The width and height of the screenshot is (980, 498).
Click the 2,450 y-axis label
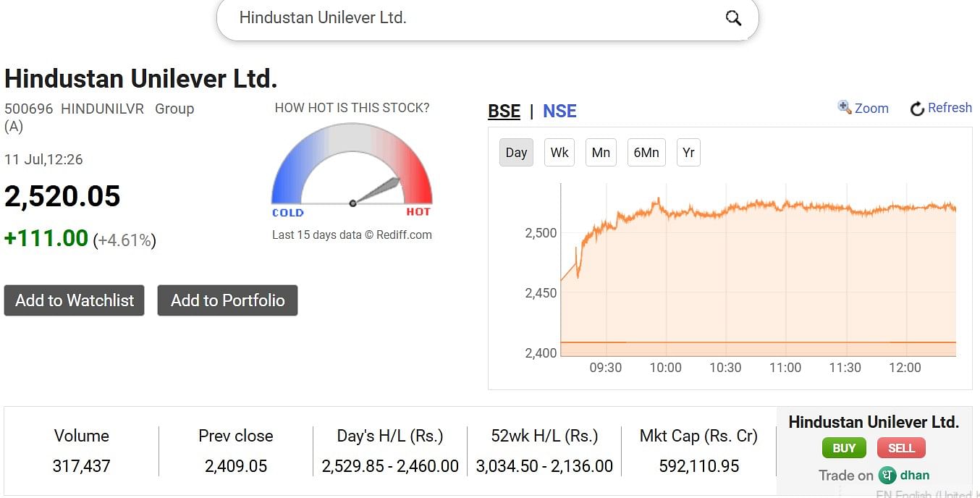tap(541, 293)
